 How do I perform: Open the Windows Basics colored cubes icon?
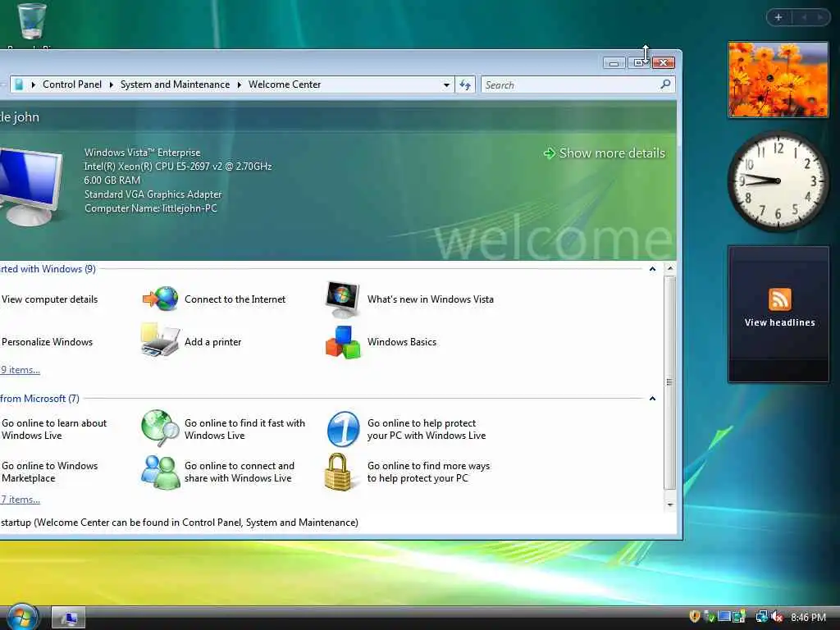343,342
